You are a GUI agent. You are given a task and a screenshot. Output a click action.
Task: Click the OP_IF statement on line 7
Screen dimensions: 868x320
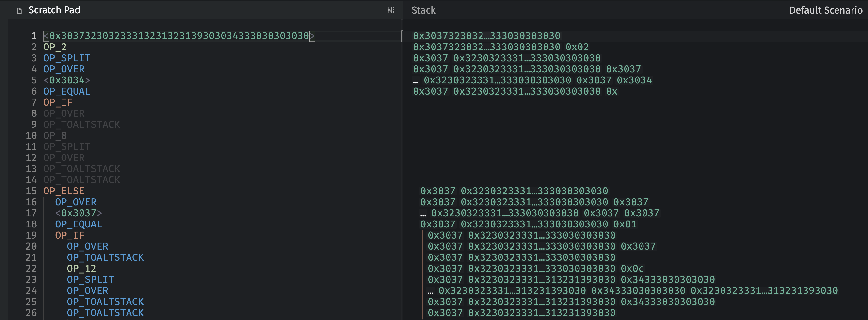coord(58,103)
